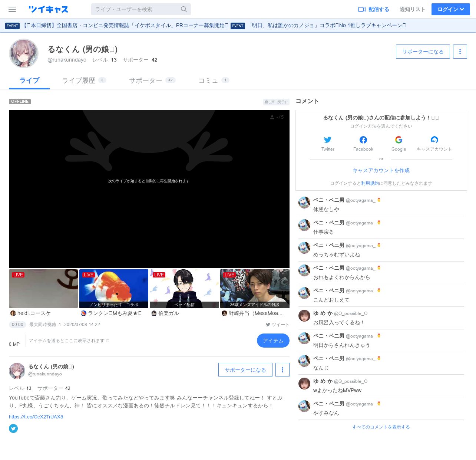Click viewer count icon on the player
The height and width of the screenshot is (460, 476).
[x=272, y=117]
